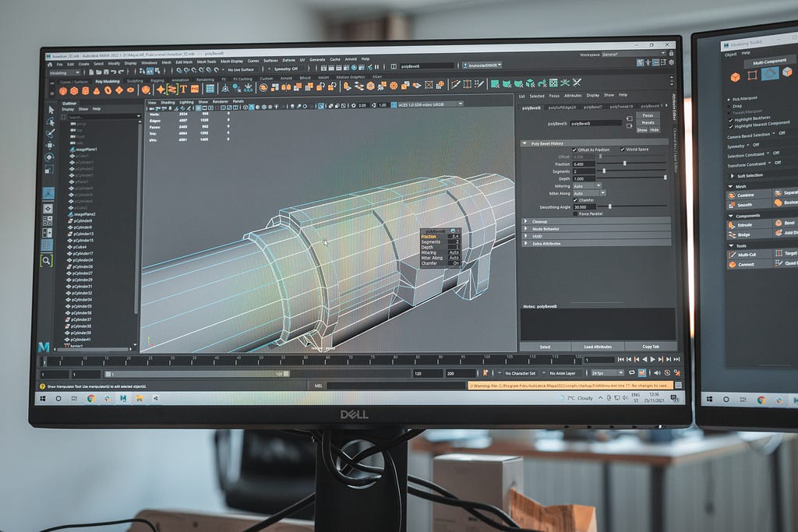The image size is (798, 532).
Task: Click the Presets button
Action: click(x=648, y=122)
